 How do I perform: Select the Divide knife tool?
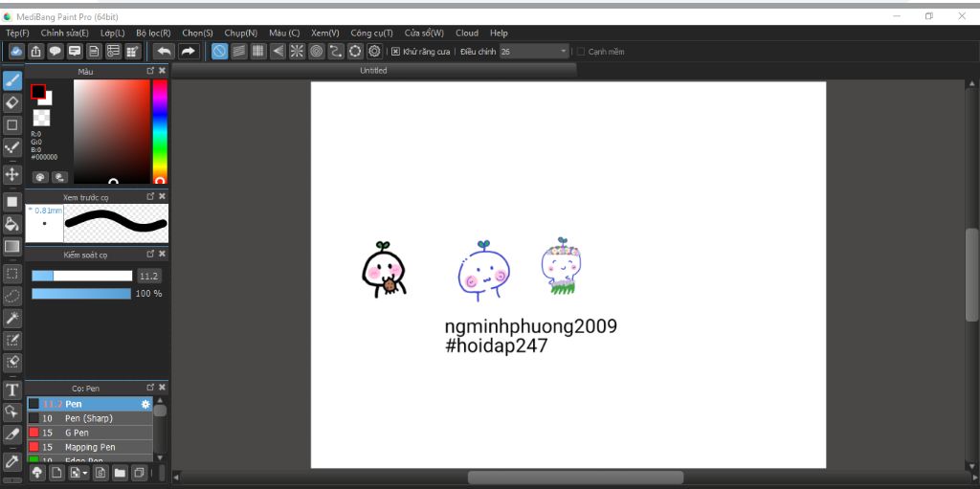(11, 433)
